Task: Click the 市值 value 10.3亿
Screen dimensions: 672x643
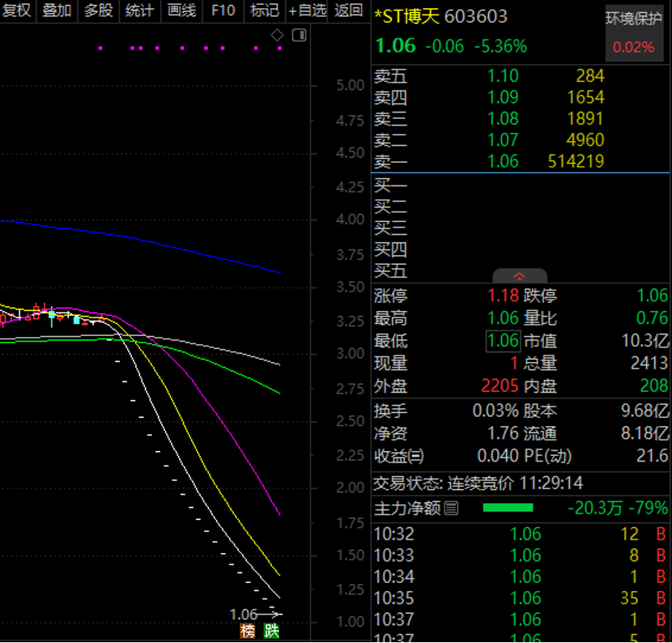Action: point(645,341)
